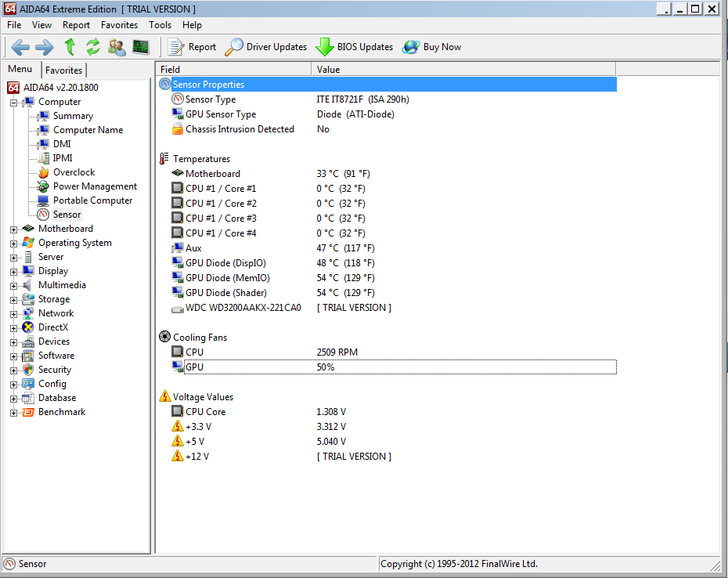Select Overclock in the tree
The height and width of the screenshot is (578, 728).
point(74,172)
